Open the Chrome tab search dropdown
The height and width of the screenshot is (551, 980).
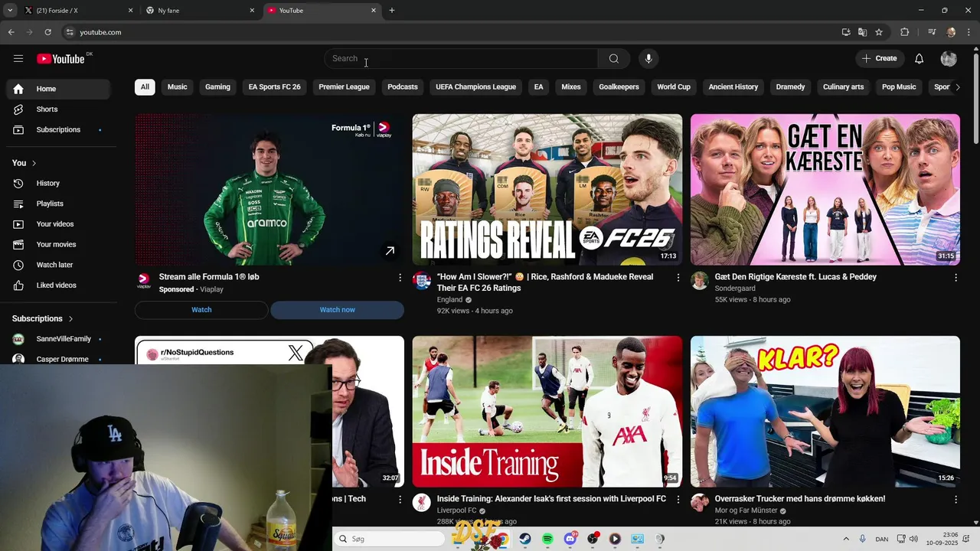click(x=10, y=11)
